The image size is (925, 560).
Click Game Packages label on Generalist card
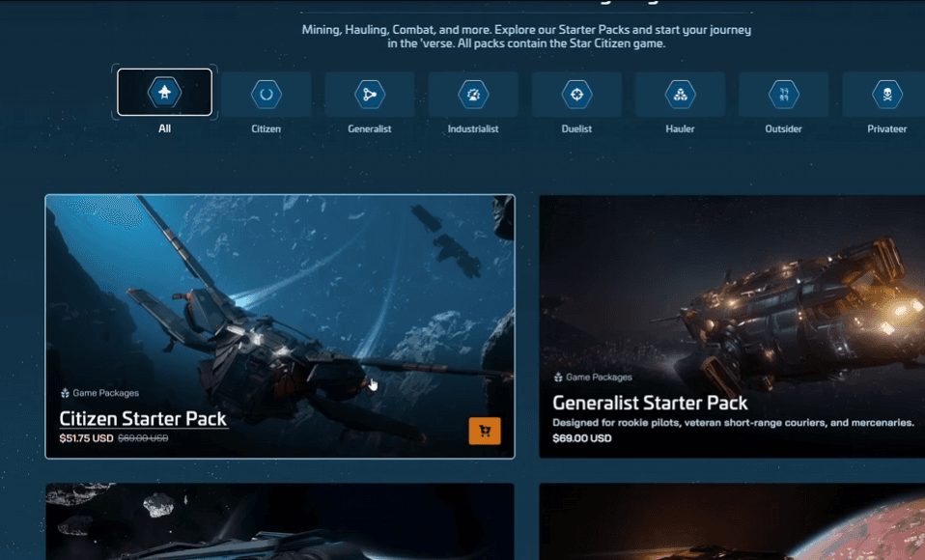[593, 378]
